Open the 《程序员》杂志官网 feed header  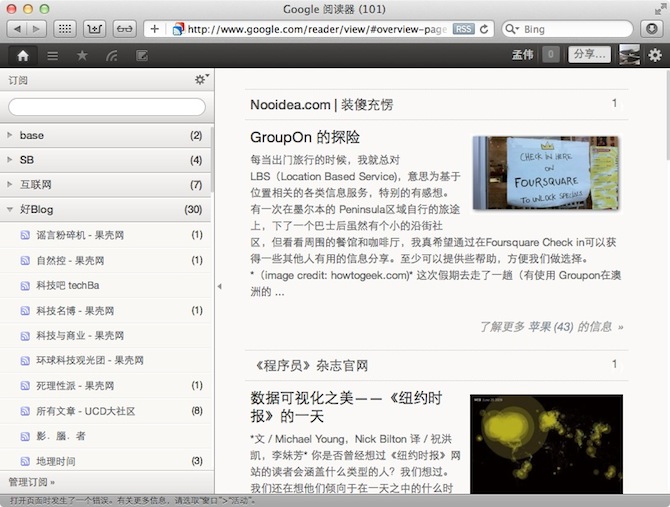pyautogui.click(x=311, y=366)
